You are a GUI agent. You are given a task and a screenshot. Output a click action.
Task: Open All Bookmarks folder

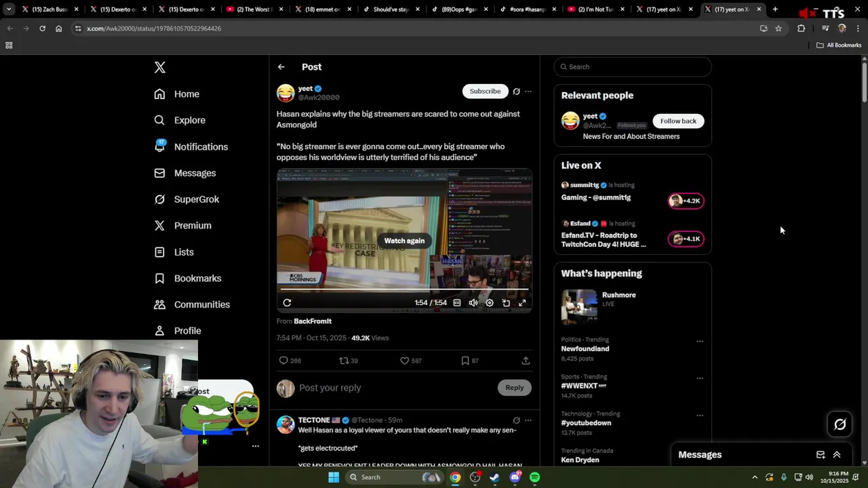tap(839, 45)
